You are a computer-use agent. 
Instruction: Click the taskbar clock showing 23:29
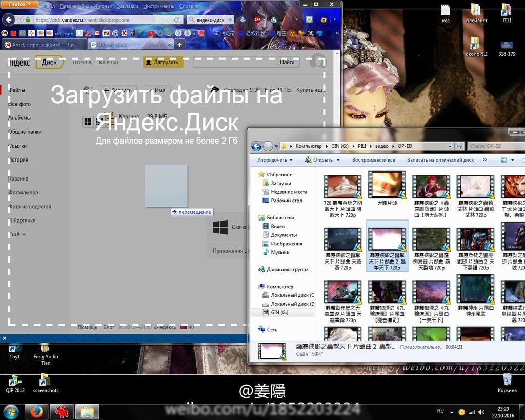(x=503, y=412)
